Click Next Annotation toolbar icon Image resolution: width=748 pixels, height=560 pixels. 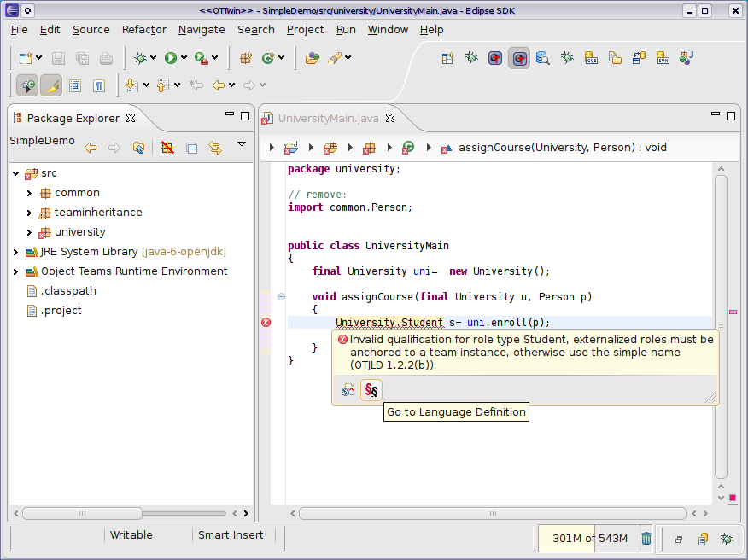131,85
